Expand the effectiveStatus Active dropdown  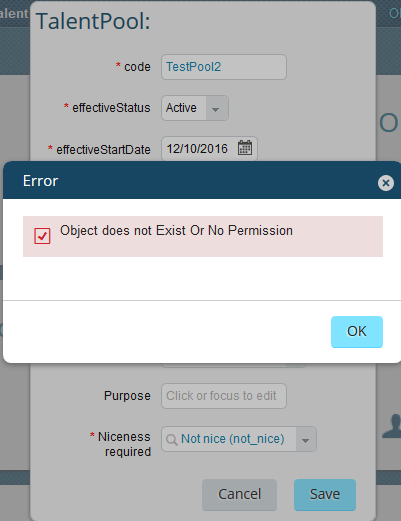[x=216, y=108]
